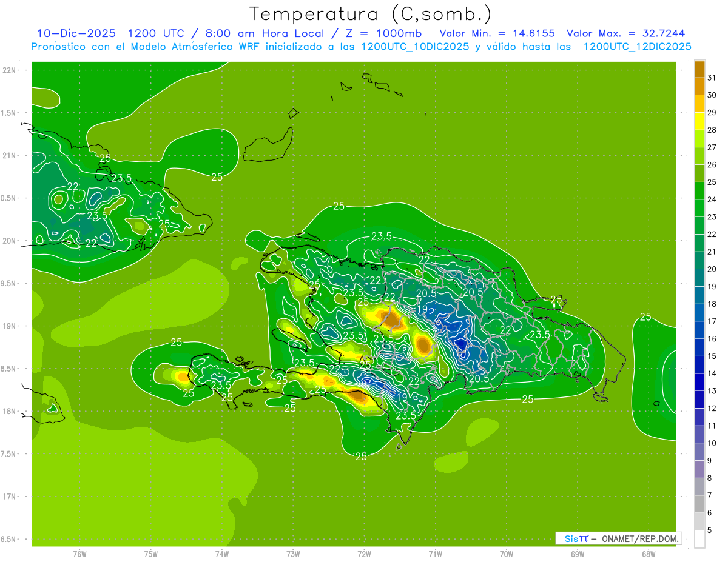Click the '71W' longitude axis label

click(x=435, y=554)
